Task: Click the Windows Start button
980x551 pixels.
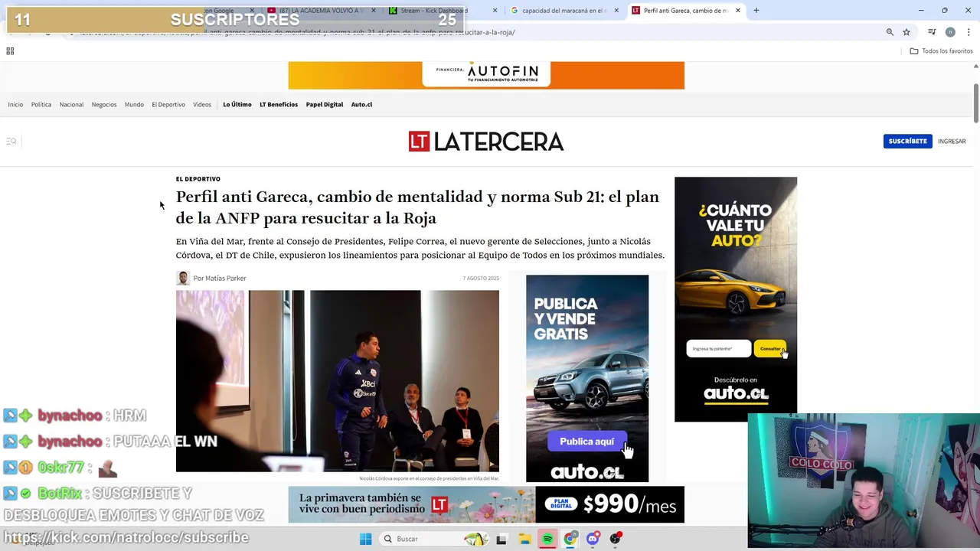Action: [x=365, y=539]
